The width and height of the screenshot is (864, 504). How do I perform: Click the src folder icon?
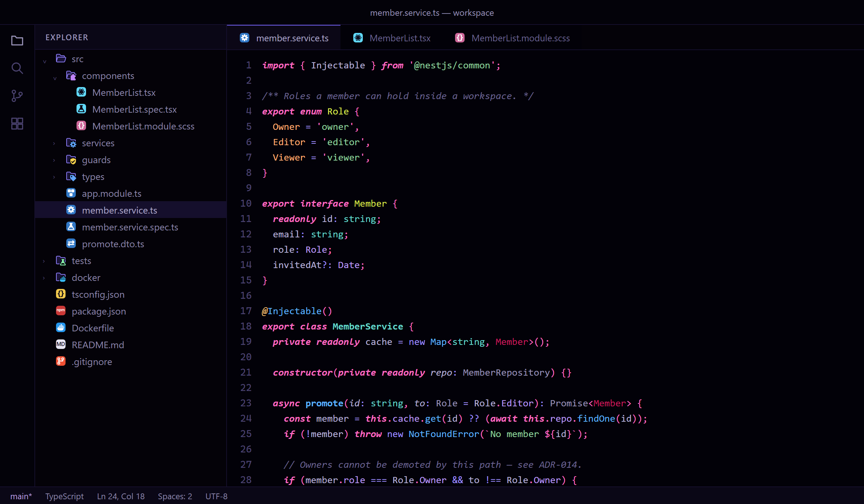(61, 59)
